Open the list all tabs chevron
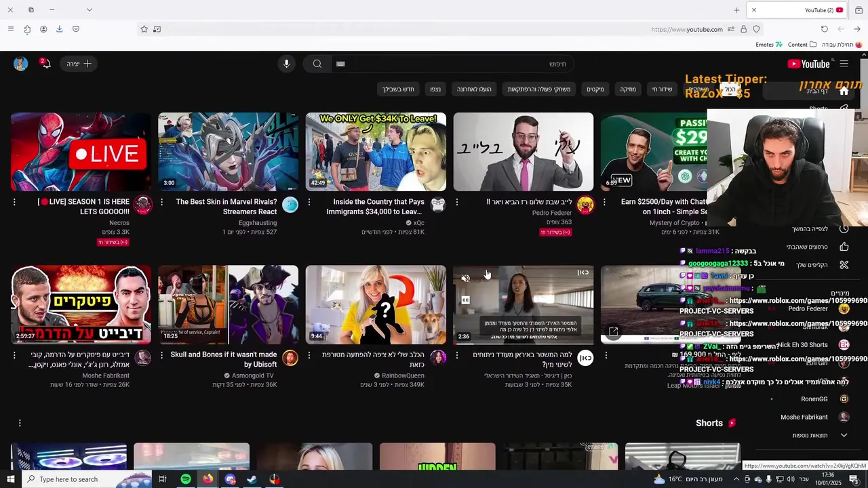Screen dimensions: 868x488 [x=89, y=10]
